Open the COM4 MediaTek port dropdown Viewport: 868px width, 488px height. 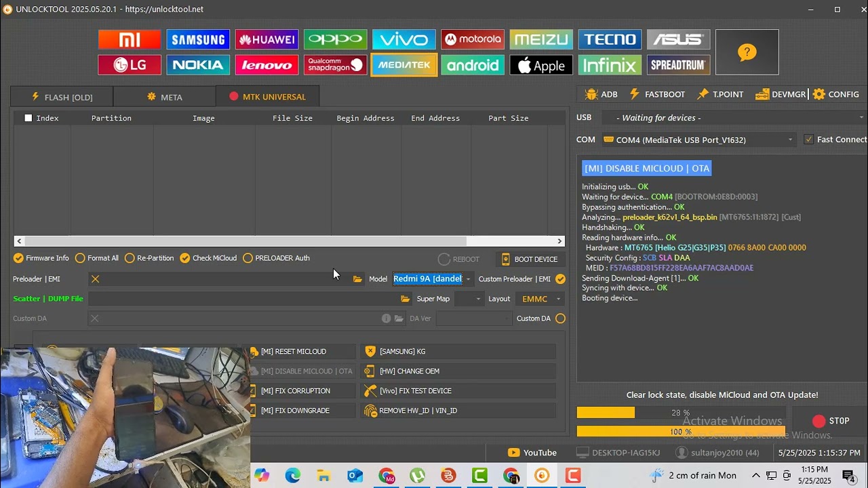click(x=698, y=140)
